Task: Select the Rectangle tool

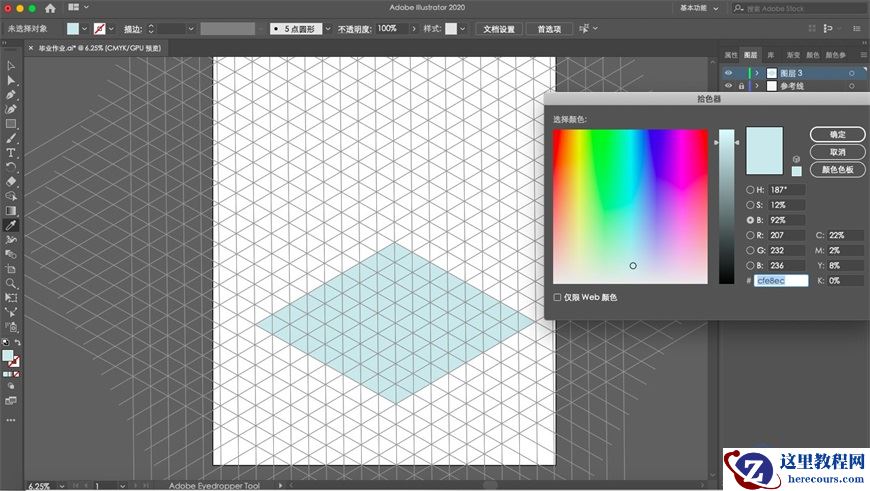Action: (11, 124)
